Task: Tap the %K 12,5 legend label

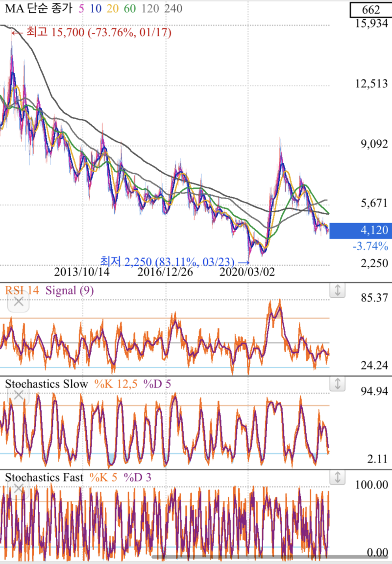Action: pyautogui.click(x=116, y=384)
